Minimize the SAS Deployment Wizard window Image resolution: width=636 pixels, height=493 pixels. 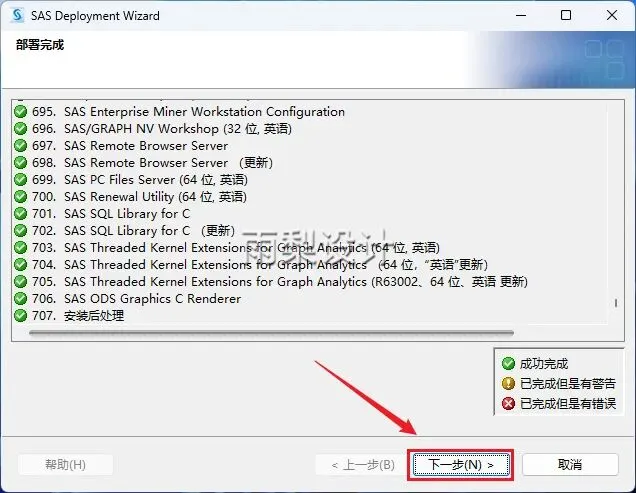(x=521, y=15)
